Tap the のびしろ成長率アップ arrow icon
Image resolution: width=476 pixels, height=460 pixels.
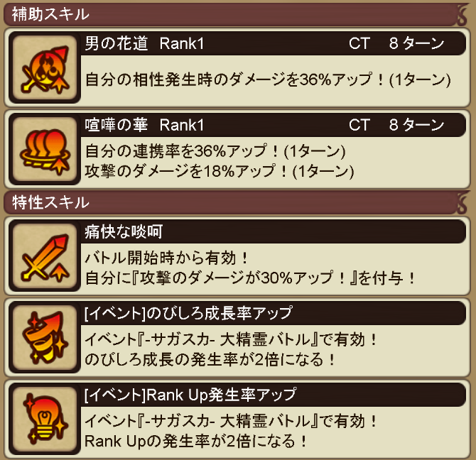[45, 337]
